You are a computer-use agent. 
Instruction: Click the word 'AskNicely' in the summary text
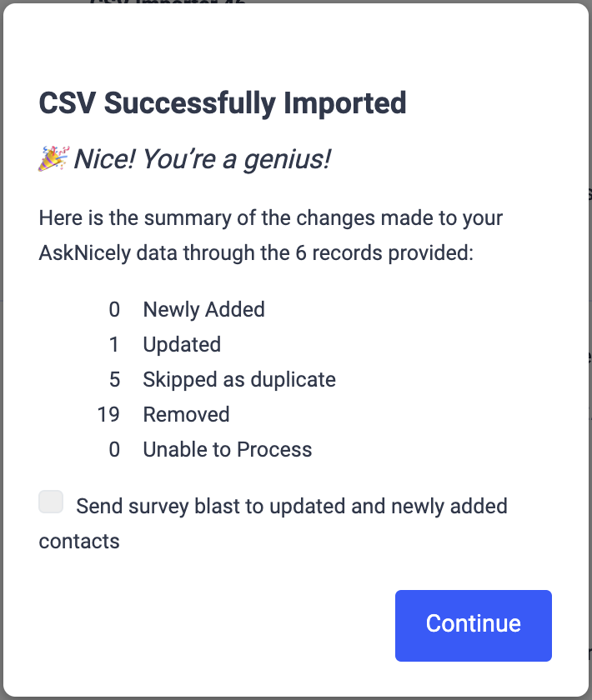coord(84,253)
